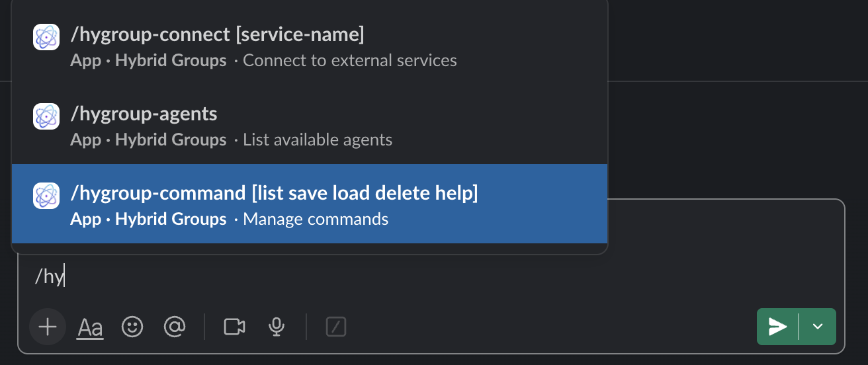
Task: Pick the highlighted /hygroup-command entry
Action: point(310,204)
